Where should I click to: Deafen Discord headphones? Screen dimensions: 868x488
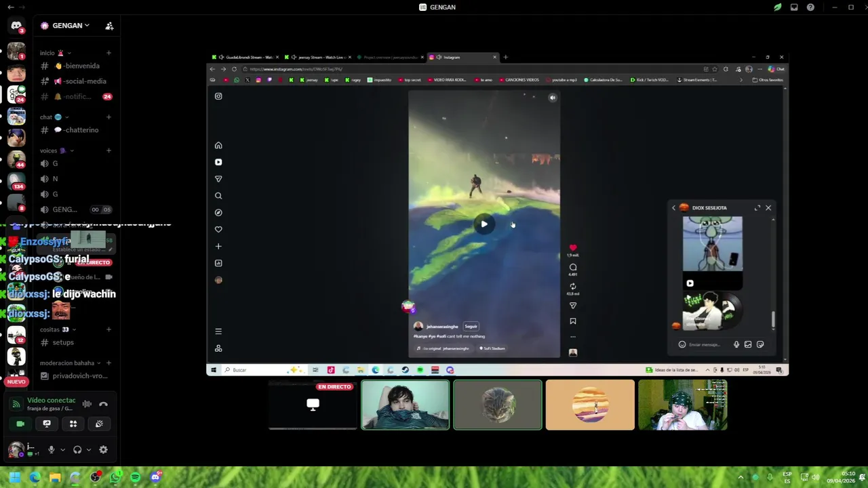click(77, 449)
